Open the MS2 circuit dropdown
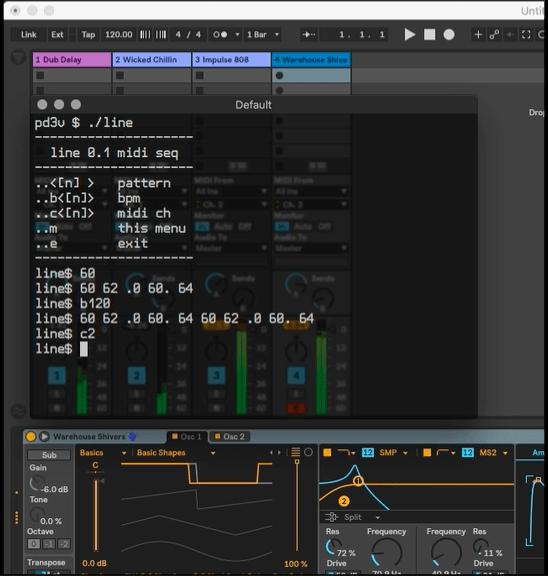The width and height of the screenshot is (548, 576). tap(493, 453)
